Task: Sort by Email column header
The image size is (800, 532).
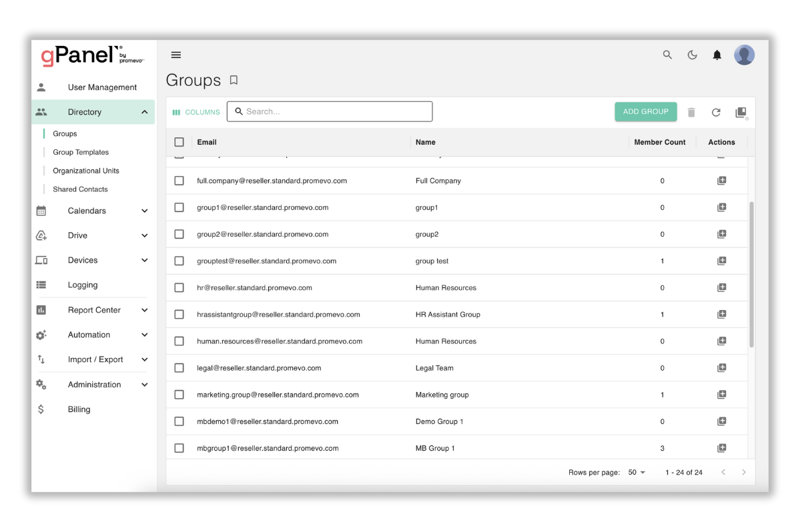Action: [207, 142]
